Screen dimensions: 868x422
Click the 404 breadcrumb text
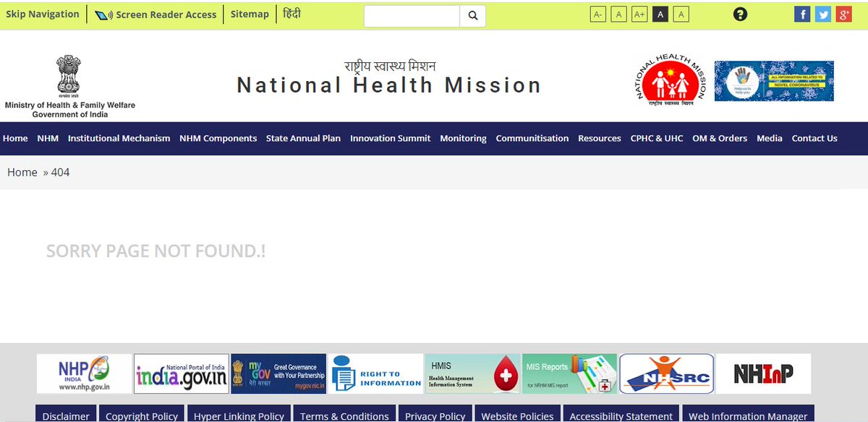click(x=61, y=172)
